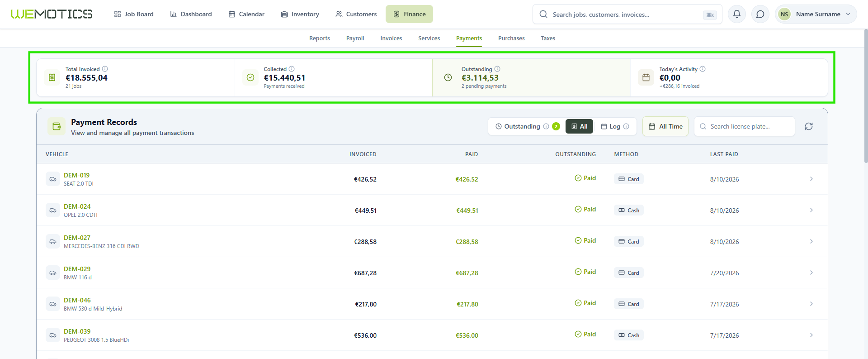This screenshot has width=868, height=359.
Task: Click info icon beside Log filter
Action: pyautogui.click(x=626, y=126)
